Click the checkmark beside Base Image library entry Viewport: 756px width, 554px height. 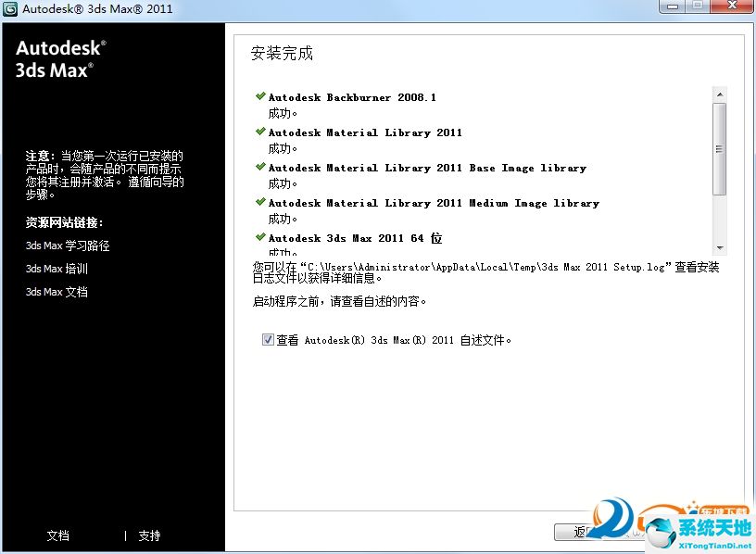point(260,167)
